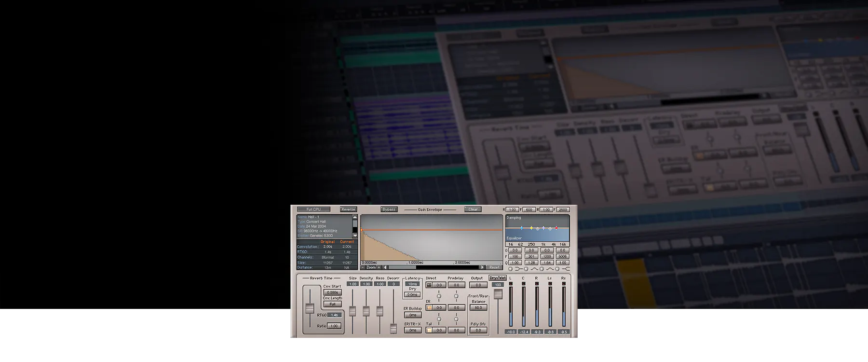The height and width of the screenshot is (362, 868).
Task: Zoom out the envelope with minus button
Action: click(363, 267)
